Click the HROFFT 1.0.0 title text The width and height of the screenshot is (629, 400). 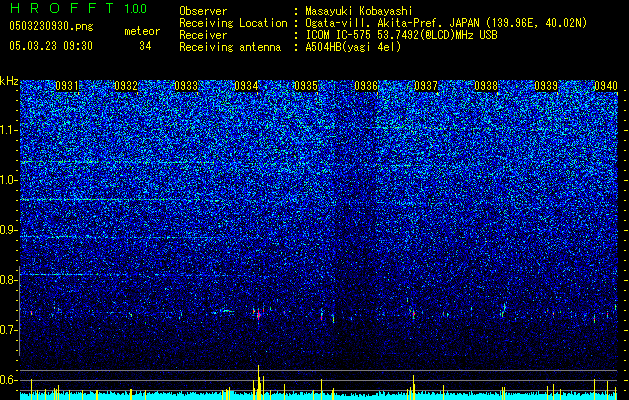click(78, 8)
